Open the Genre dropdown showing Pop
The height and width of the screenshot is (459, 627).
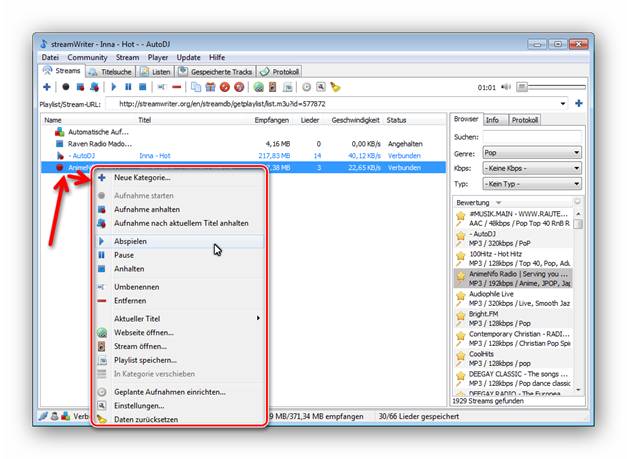click(532, 153)
